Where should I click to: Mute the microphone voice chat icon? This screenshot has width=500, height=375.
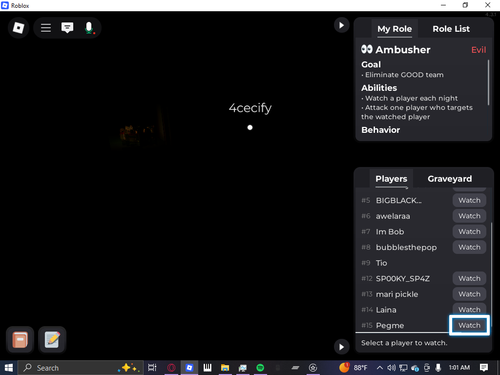point(89,28)
